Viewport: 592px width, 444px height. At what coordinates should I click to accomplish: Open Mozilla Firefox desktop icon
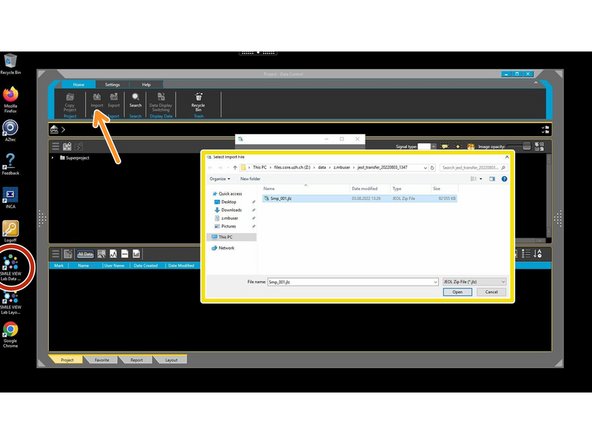tap(10, 100)
